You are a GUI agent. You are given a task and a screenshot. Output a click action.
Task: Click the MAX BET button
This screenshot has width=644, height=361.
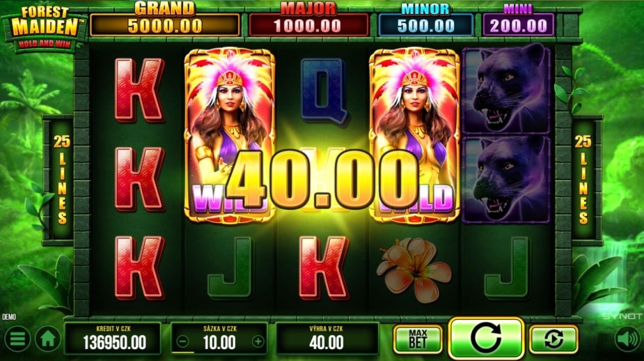click(418, 339)
